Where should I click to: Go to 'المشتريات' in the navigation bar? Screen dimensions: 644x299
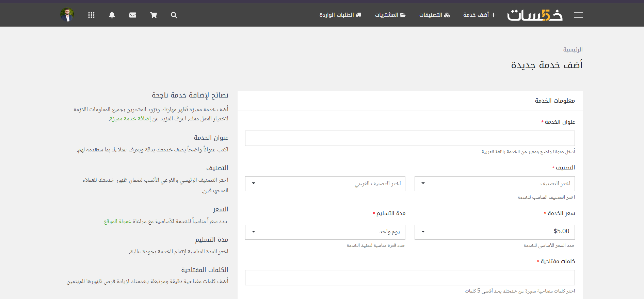pos(390,15)
